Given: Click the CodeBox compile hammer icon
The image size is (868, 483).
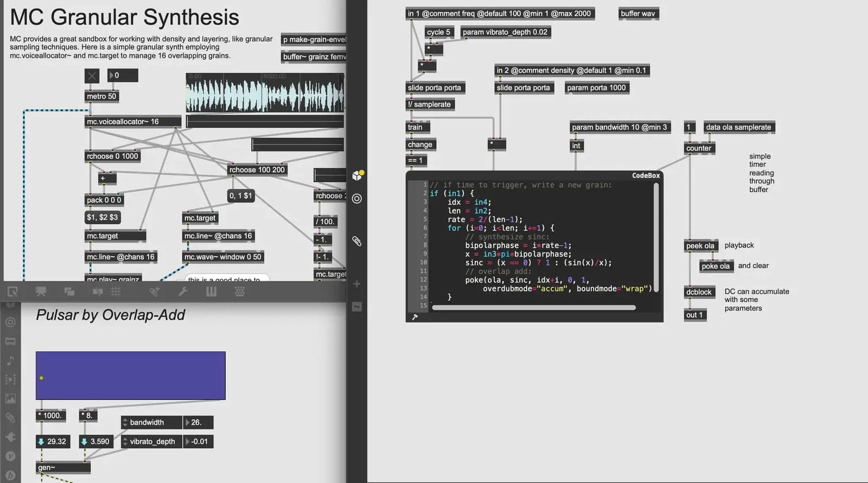Looking at the screenshot, I should [415, 317].
